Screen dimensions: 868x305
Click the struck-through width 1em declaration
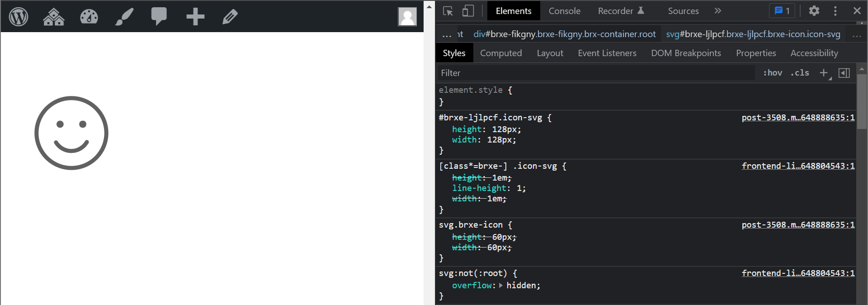pyautogui.click(x=479, y=199)
